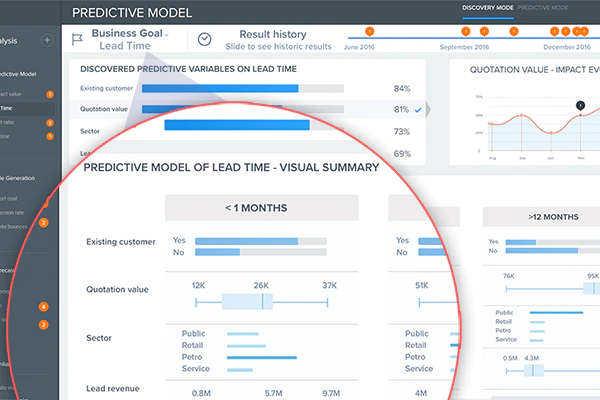Select the Existing customer variable bar row
The height and width of the screenshot is (400, 600).
(x=247, y=89)
